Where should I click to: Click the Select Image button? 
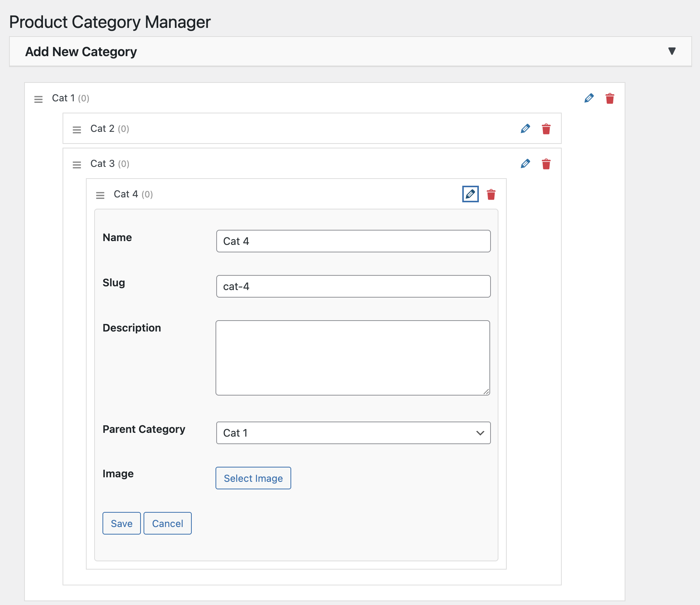tap(253, 478)
